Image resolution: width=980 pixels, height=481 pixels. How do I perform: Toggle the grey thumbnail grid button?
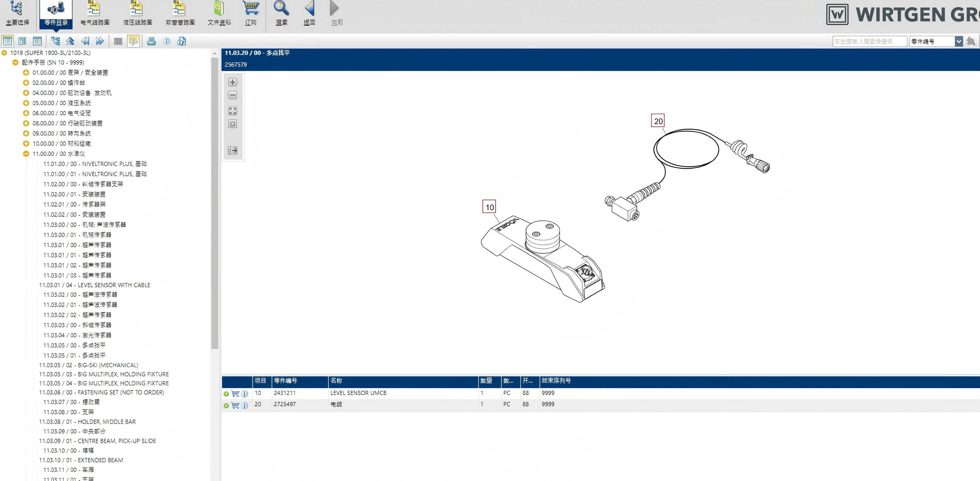[118, 41]
